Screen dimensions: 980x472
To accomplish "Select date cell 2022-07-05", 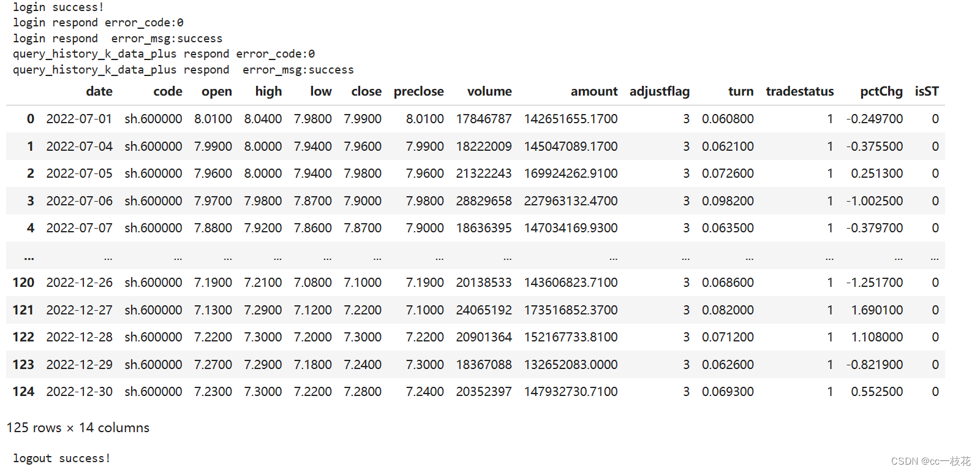I will coord(80,173).
